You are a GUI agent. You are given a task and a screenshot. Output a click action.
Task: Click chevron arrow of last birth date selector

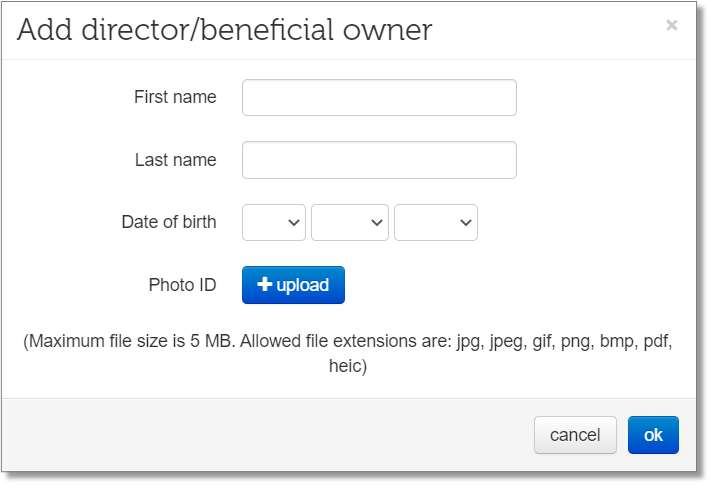465,222
